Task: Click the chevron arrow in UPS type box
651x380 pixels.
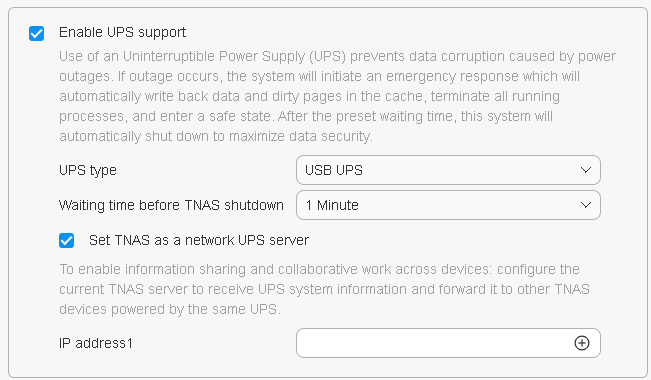Action: coord(586,170)
